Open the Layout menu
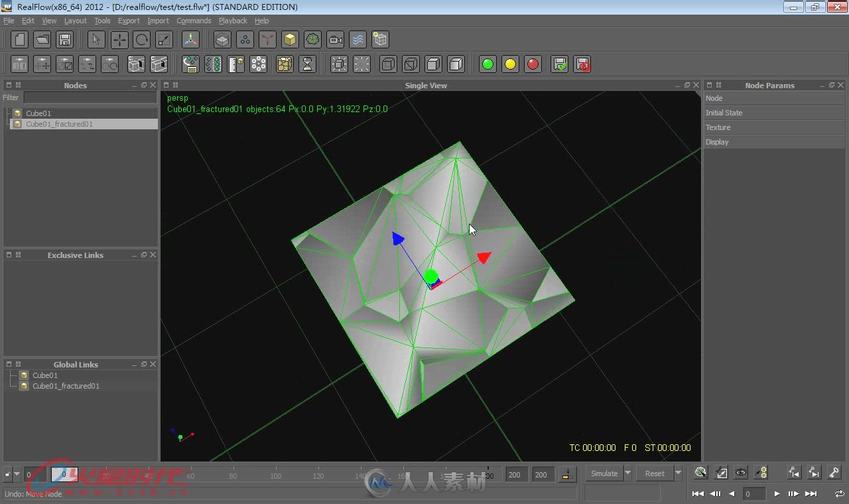Screen dimensions: 849x504 [75, 21]
